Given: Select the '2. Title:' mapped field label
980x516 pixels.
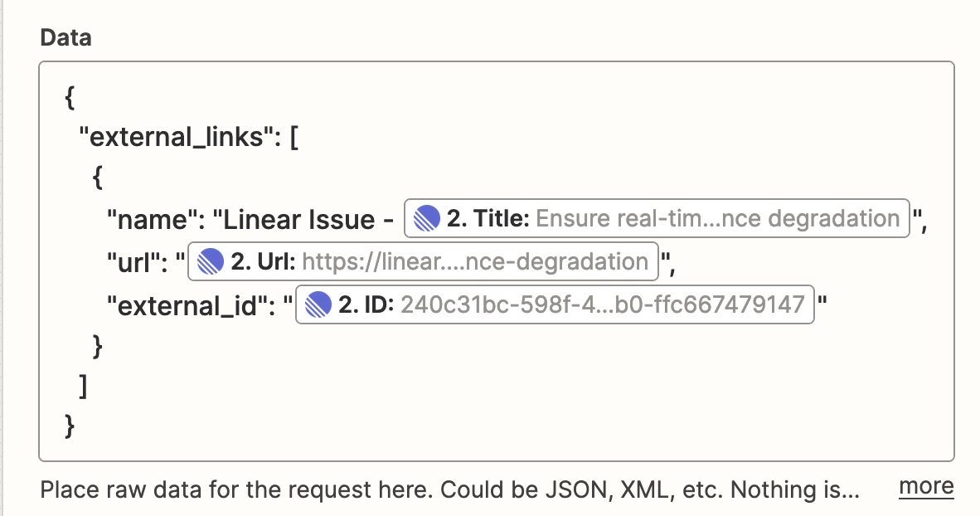Looking at the screenshot, I should pyautogui.click(x=488, y=218).
